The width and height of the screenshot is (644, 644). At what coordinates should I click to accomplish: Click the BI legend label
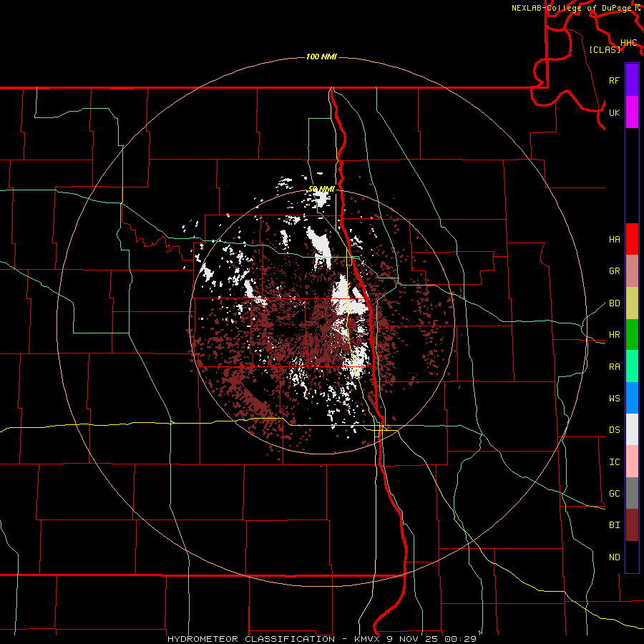coord(614,525)
